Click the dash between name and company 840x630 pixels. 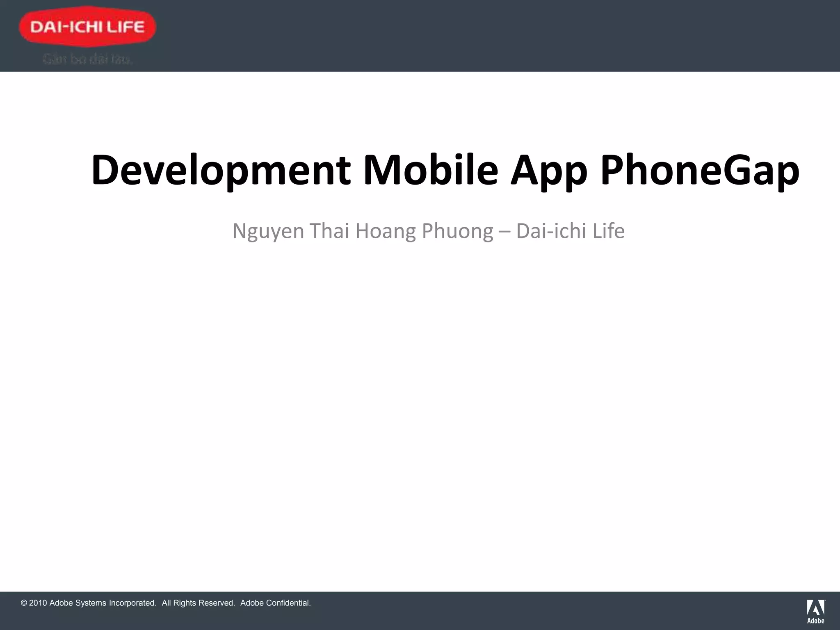click(x=504, y=232)
